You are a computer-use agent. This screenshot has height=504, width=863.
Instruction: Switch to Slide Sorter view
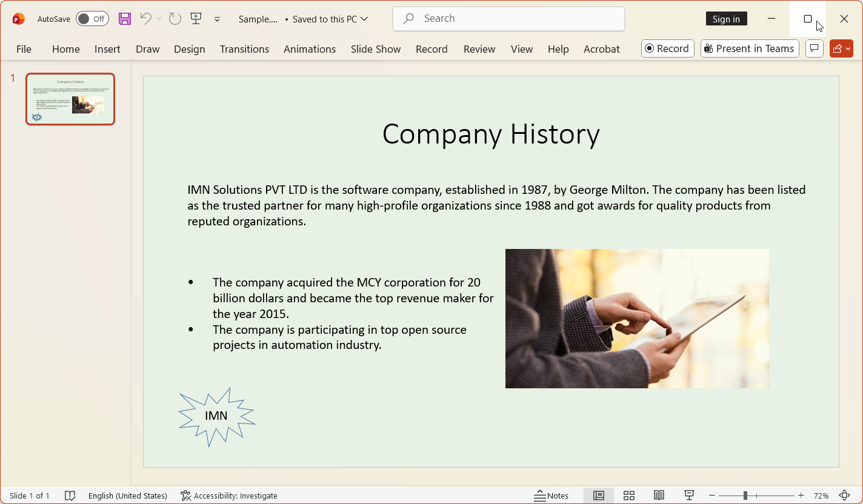pos(629,495)
